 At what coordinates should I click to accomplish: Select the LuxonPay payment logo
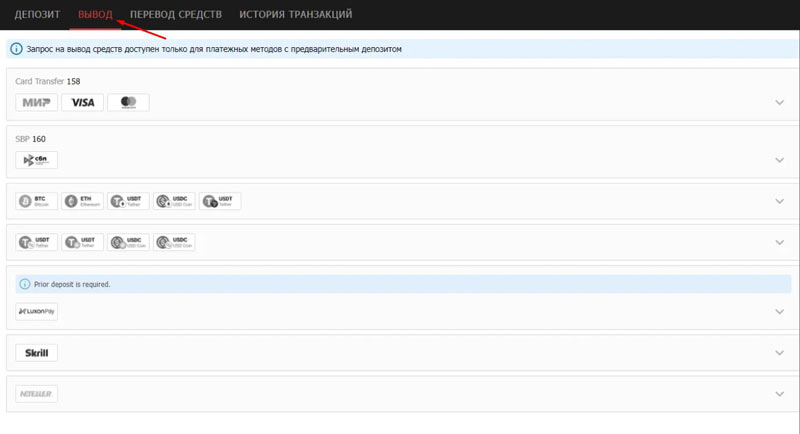pos(37,312)
